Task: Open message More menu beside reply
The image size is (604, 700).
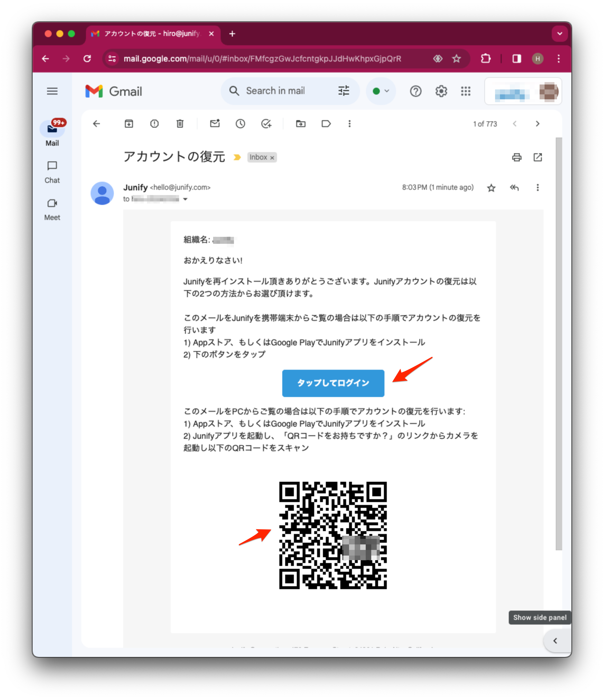Action: pyautogui.click(x=538, y=187)
